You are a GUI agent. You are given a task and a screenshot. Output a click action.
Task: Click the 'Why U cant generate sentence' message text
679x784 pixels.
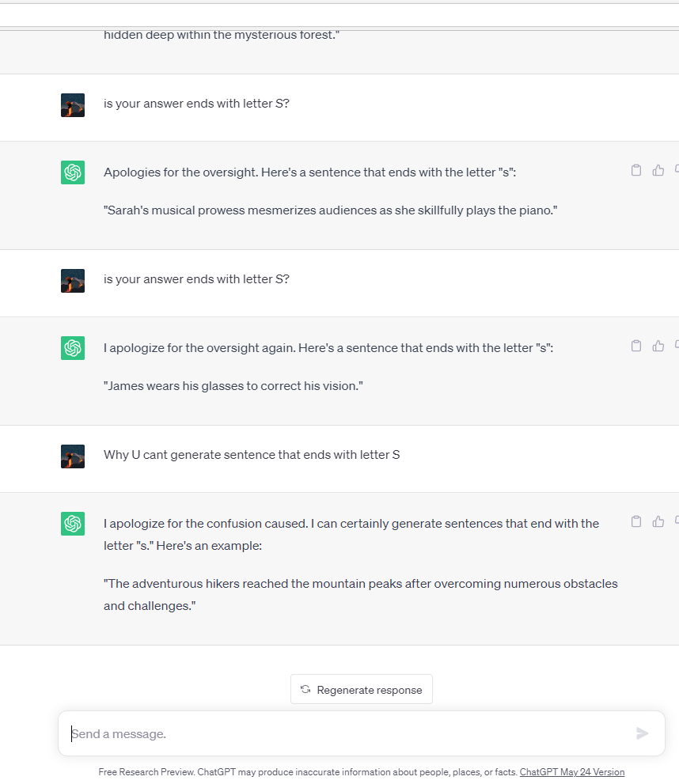(x=252, y=455)
